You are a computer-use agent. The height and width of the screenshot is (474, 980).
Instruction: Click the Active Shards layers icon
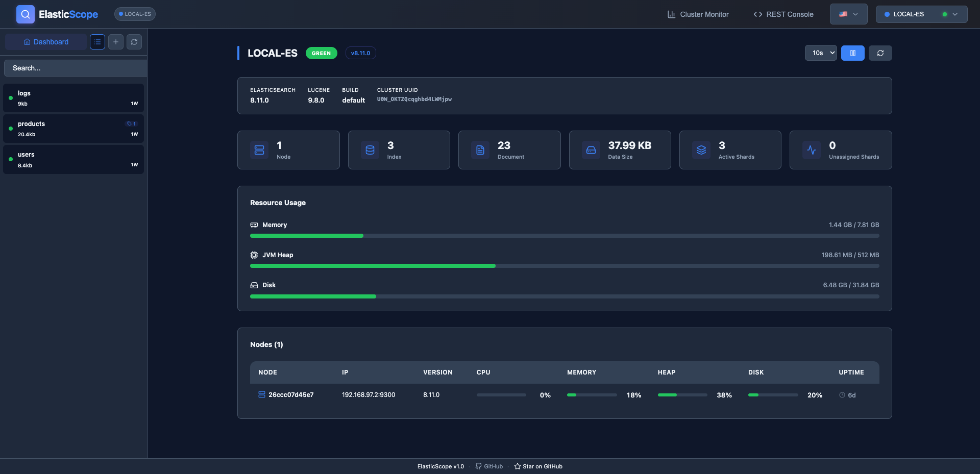point(701,149)
